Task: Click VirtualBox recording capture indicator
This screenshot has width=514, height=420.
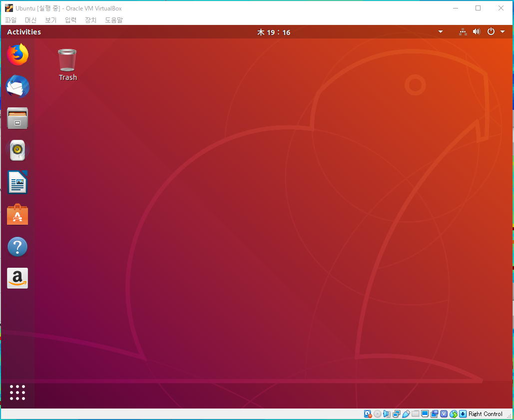Action: (435, 414)
